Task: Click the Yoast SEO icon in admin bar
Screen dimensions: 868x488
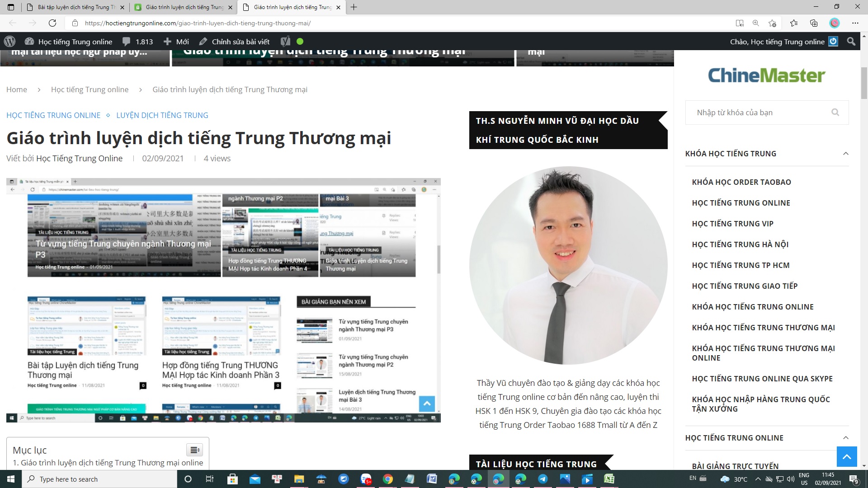Action: [x=285, y=42]
